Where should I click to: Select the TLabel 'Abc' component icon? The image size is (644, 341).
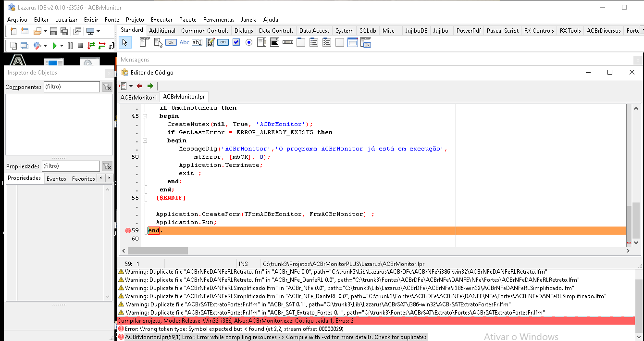click(x=184, y=42)
